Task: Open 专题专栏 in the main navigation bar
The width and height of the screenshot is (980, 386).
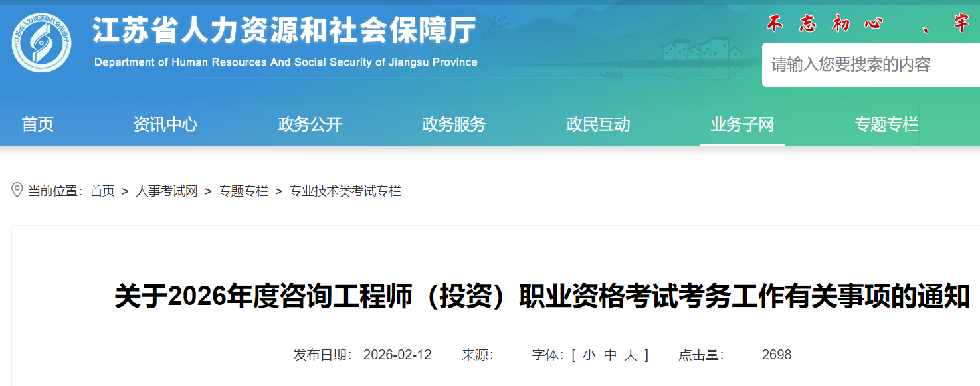Action: point(886,124)
